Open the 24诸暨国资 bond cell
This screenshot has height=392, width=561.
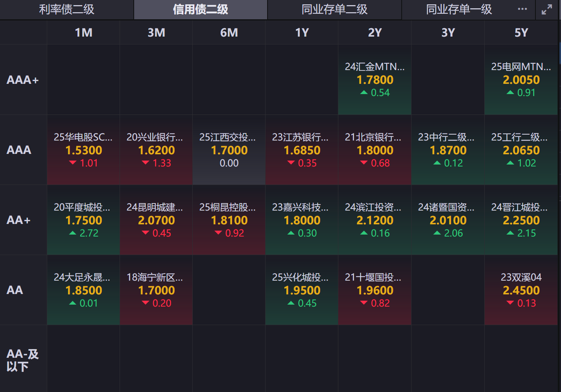(448, 220)
